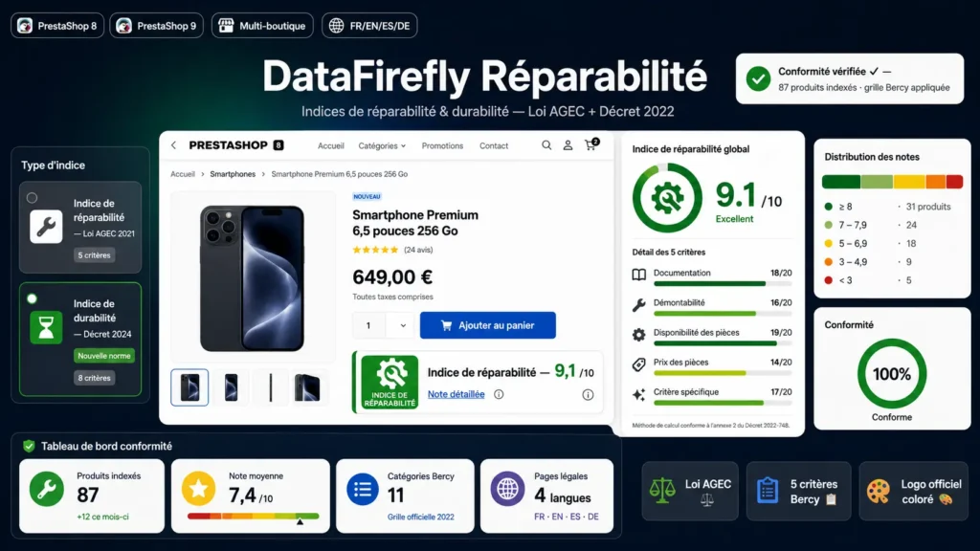Click the '(24 avis)' reviews text

pyautogui.click(x=418, y=250)
